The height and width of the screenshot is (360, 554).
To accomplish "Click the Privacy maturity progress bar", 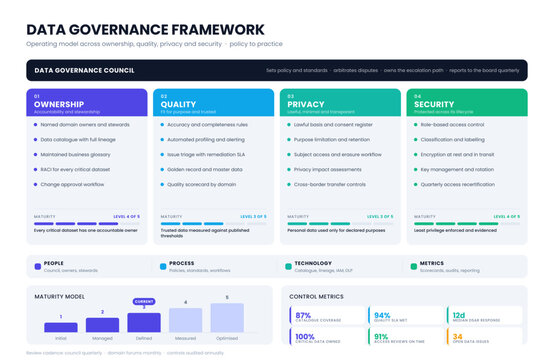I will (x=340, y=224).
